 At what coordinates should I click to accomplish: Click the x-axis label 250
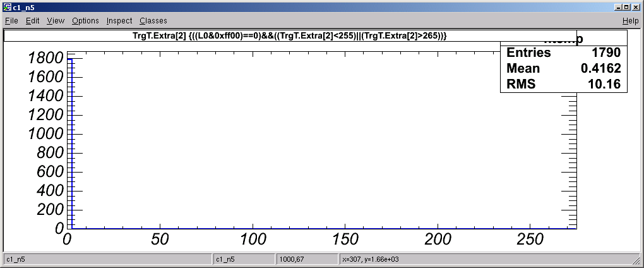(530, 240)
